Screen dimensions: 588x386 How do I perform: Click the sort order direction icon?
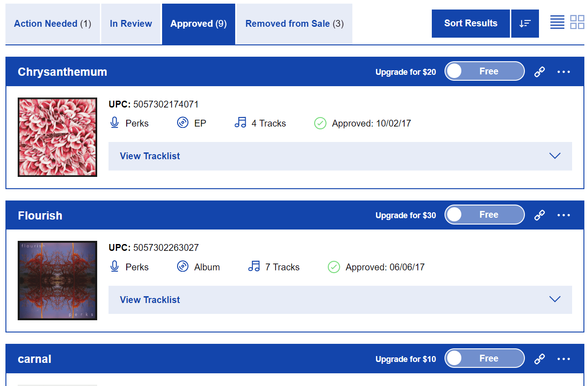[x=525, y=24]
